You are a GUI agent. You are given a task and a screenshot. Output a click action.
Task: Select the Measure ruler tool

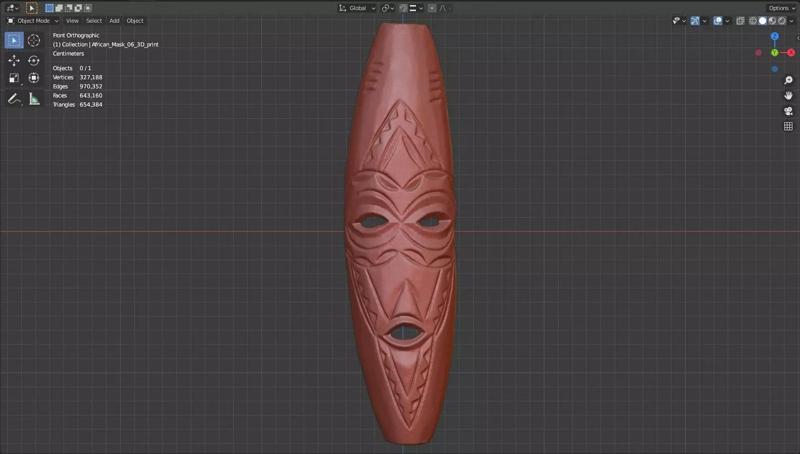[34, 99]
